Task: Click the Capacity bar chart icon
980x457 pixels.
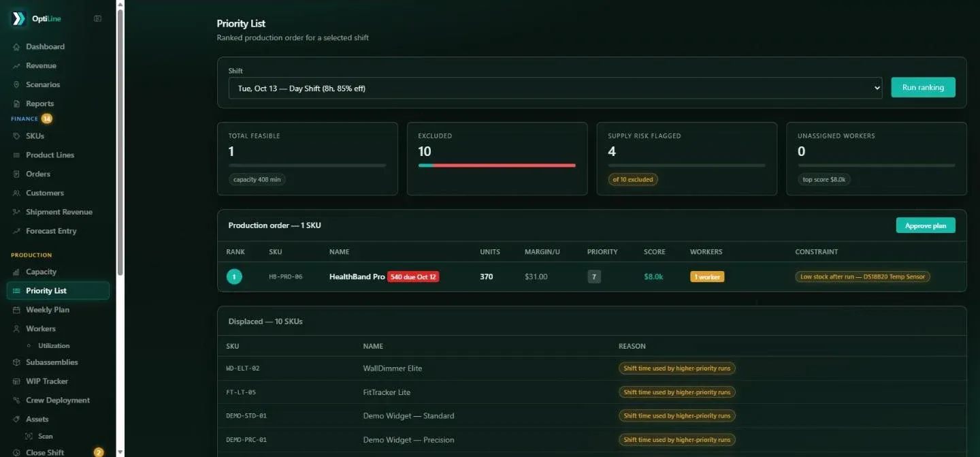Action: [x=16, y=272]
